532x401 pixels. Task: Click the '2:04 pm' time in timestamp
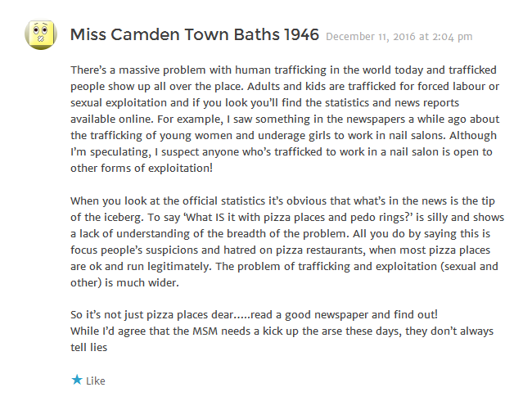click(453, 37)
